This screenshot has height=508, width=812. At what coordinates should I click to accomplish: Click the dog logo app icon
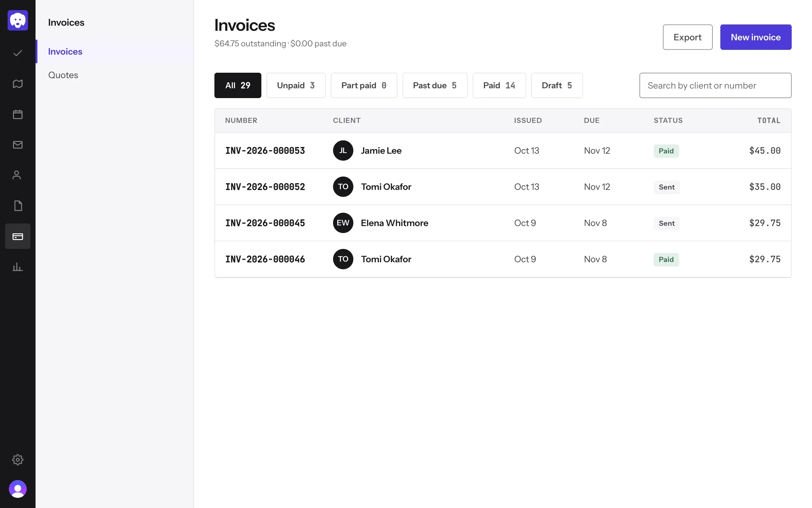[x=18, y=21]
